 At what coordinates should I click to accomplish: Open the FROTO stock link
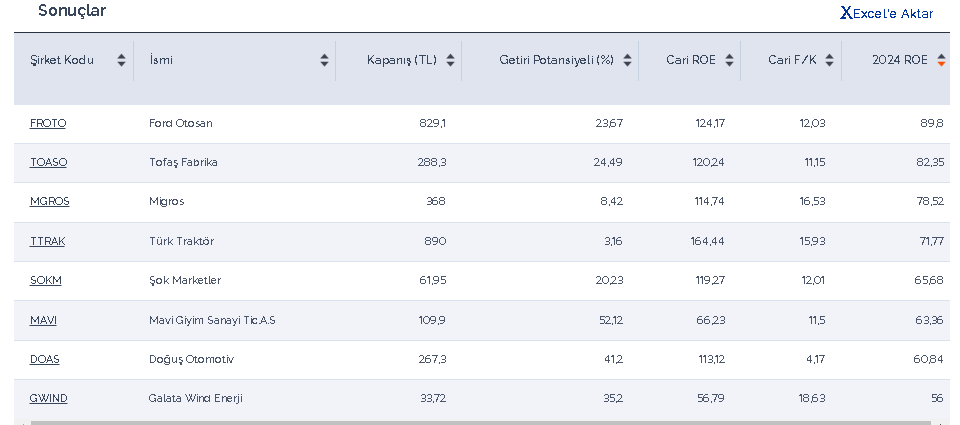[x=48, y=123]
